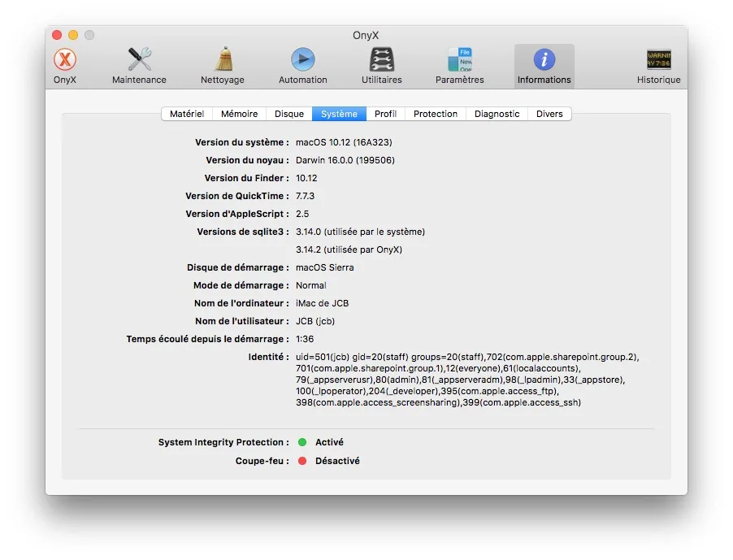Switch to the Matériel tab
Viewport: 733px width, 560px height.
pos(187,114)
